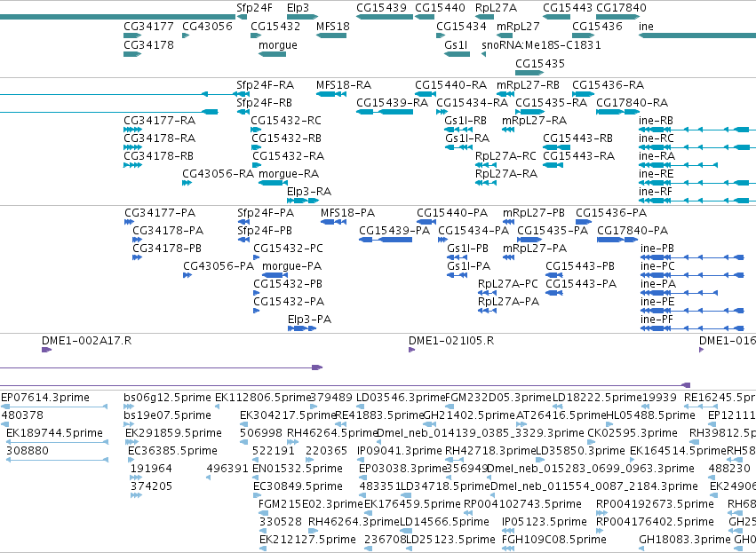Viewport: 756px width, 553px height.
Task: Click the EP07614.3prime EST label
Action: pyautogui.click(x=45, y=398)
